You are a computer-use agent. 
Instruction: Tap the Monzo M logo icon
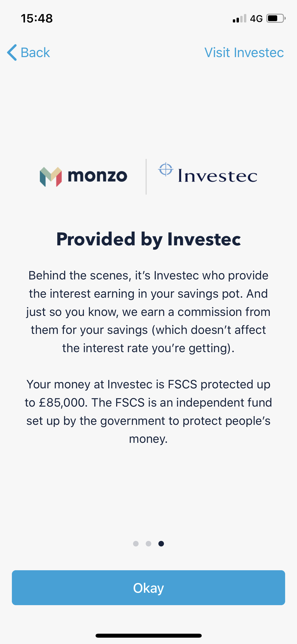[x=51, y=177]
